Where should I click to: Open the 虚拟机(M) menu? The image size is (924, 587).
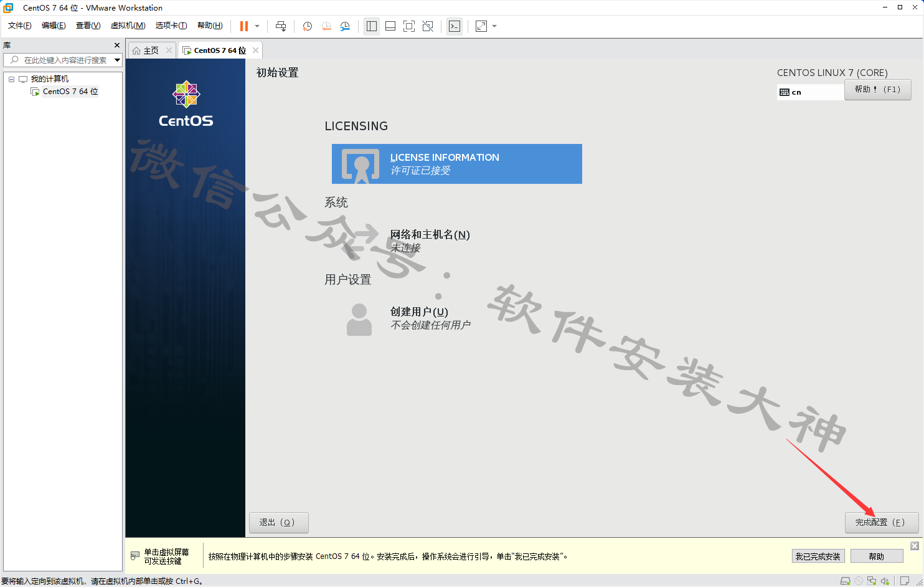coord(128,26)
